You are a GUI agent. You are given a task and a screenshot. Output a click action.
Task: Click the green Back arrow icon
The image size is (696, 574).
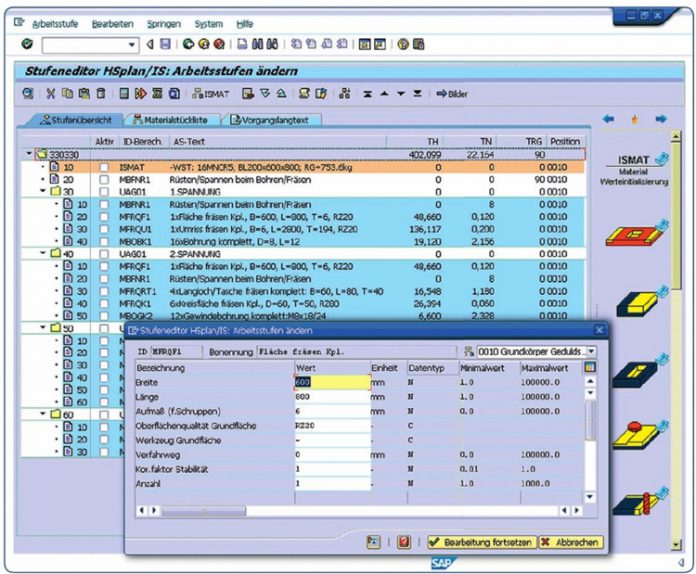coord(188,44)
